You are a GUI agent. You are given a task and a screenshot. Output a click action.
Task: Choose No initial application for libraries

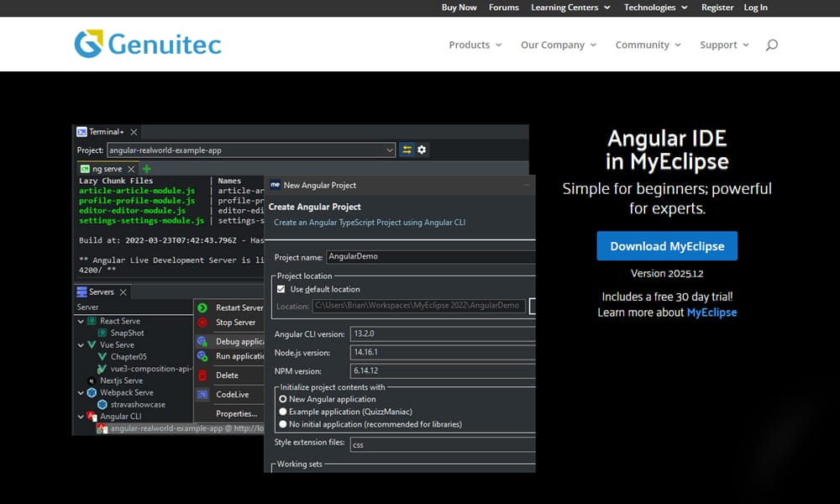pos(284,424)
